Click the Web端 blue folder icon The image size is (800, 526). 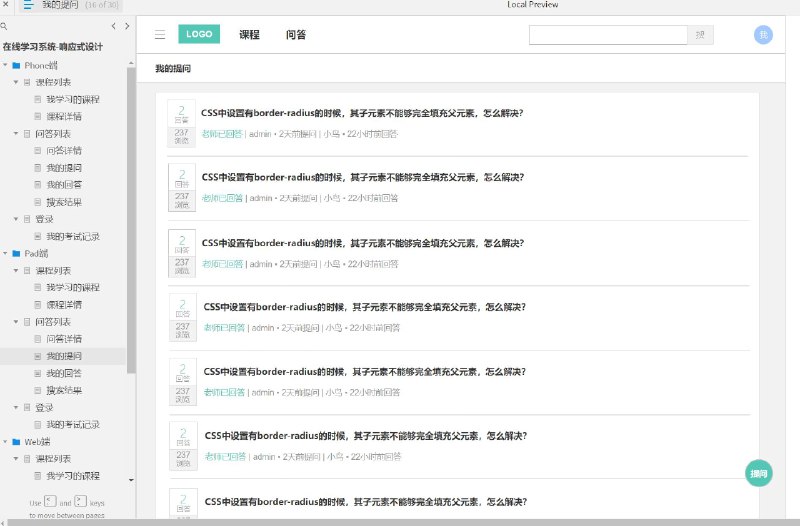(16, 442)
